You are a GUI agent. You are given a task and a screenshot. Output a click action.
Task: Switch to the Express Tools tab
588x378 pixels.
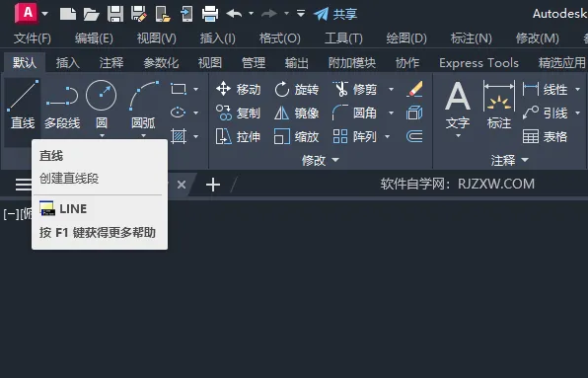pyautogui.click(x=478, y=62)
